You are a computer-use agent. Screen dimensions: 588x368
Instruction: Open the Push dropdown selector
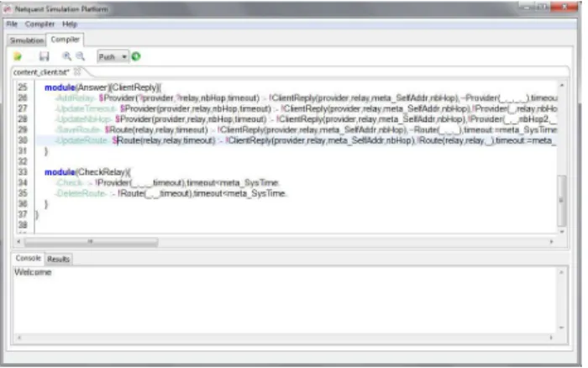click(113, 56)
